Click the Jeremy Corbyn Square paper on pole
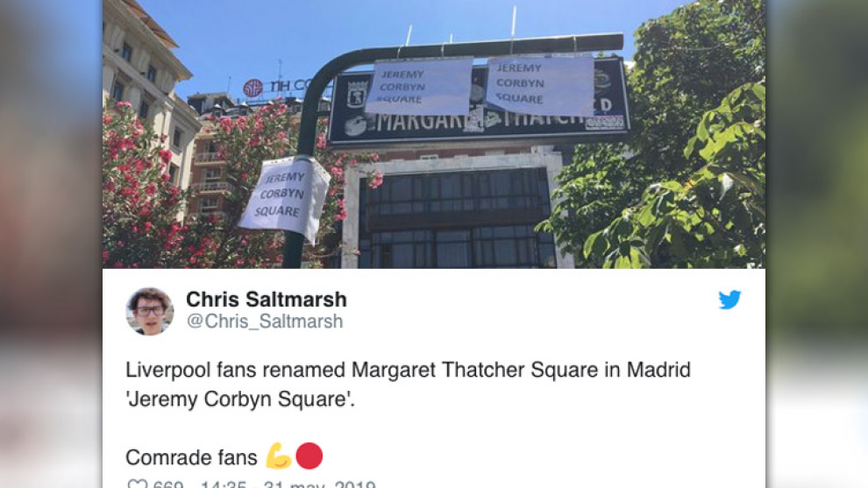Screen dimensions: 868x488 284,199
